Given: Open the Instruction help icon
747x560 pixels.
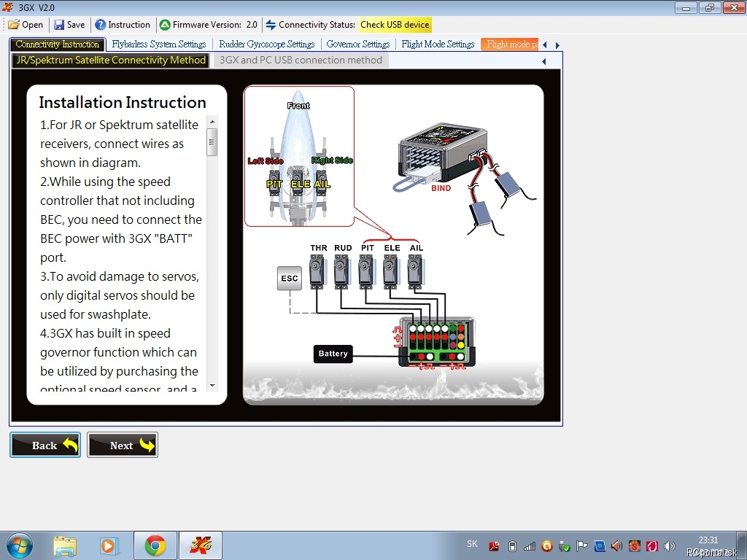Looking at the screenshot, I should tap(100, 25).
